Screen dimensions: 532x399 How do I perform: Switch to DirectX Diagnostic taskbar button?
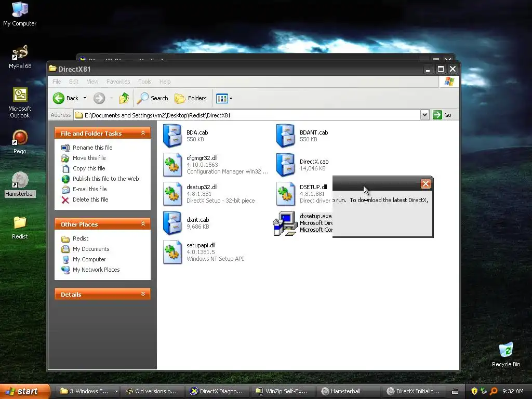217,392
